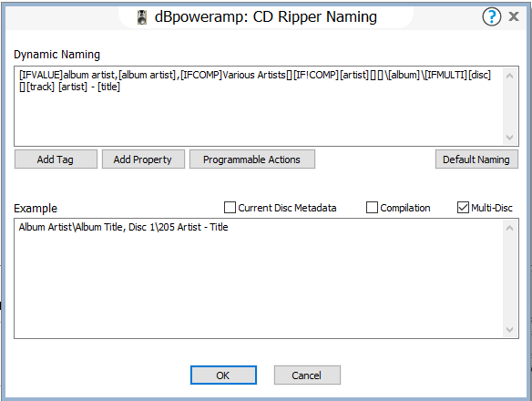This screenshot has height=401, width=532.
Task: Open the help question mark icon
Action: point(491,16)
